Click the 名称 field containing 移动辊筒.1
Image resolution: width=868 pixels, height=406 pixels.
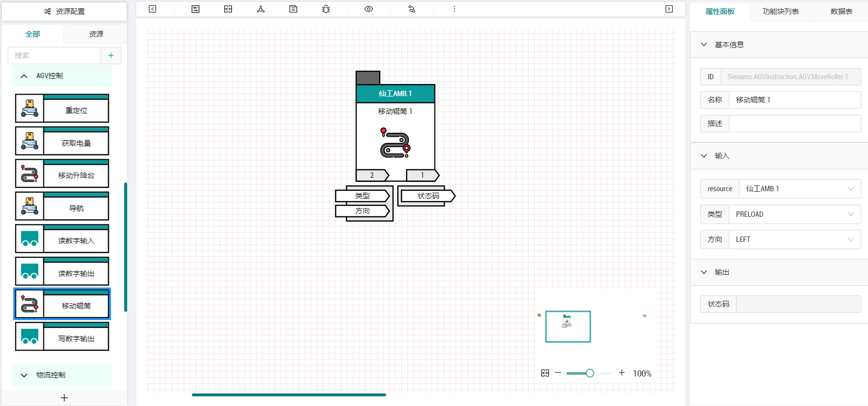click(x=795, y=100)
